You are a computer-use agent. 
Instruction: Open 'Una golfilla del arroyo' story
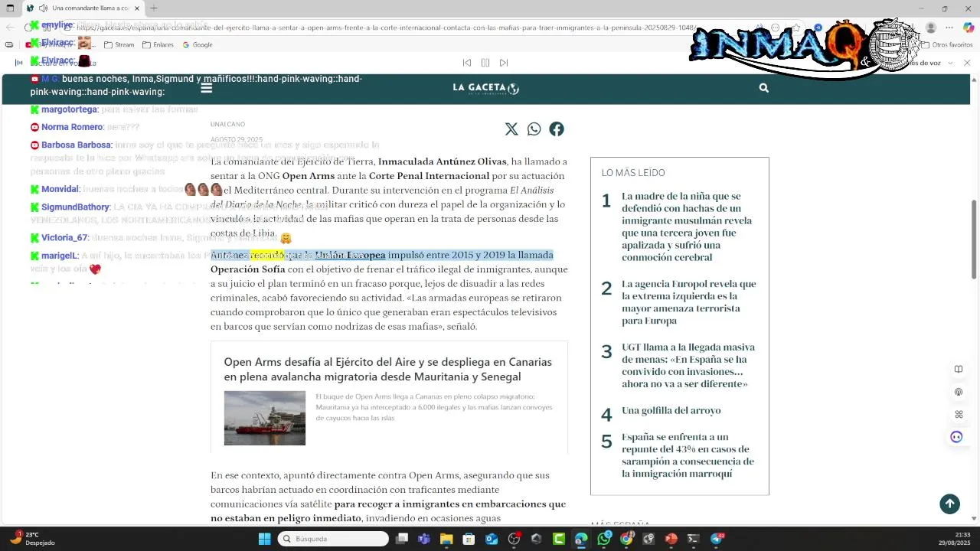671,410
